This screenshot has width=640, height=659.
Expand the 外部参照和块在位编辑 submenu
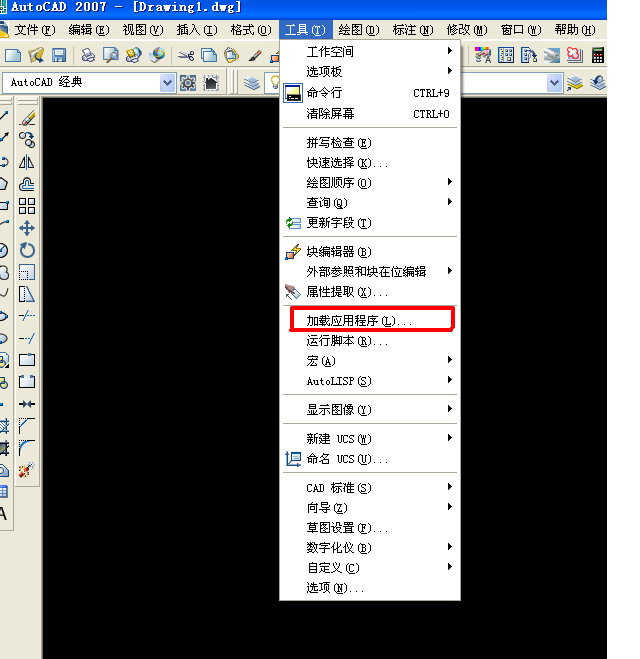point(370,272)
